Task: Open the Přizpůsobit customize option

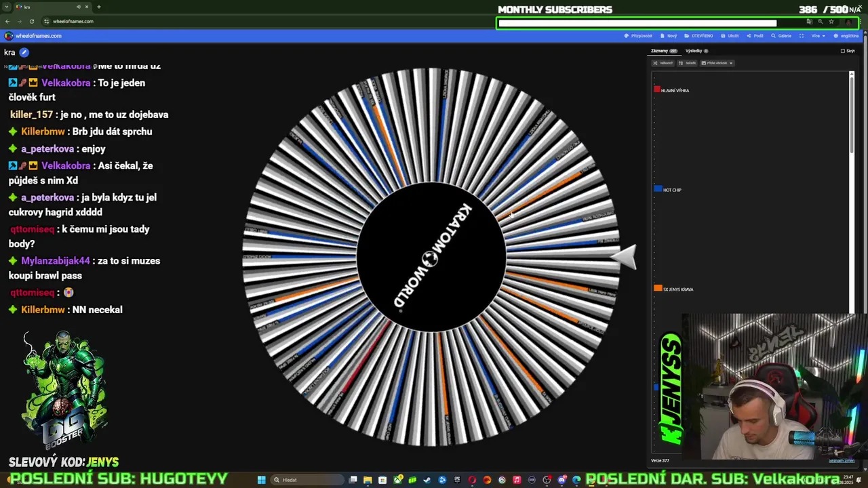Action: (638, 36)
